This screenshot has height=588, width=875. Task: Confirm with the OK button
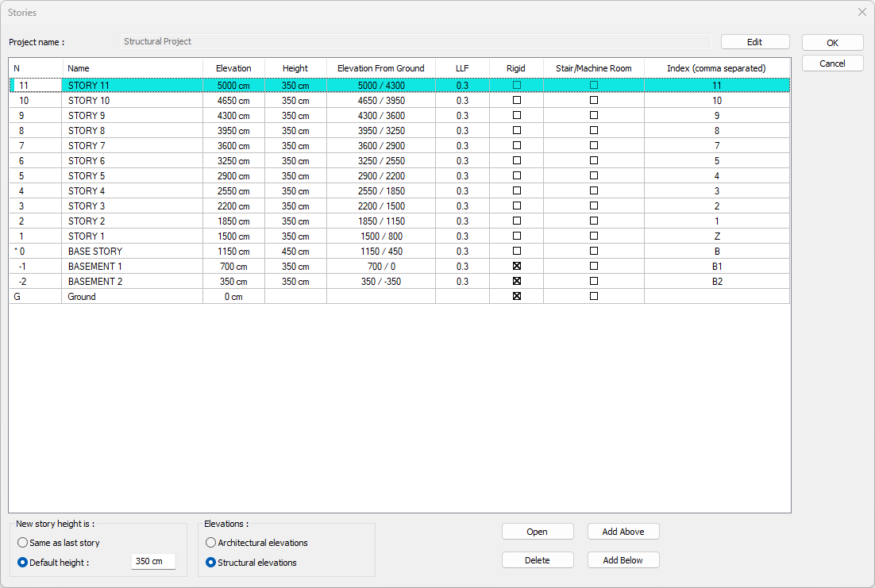(832, 43)
